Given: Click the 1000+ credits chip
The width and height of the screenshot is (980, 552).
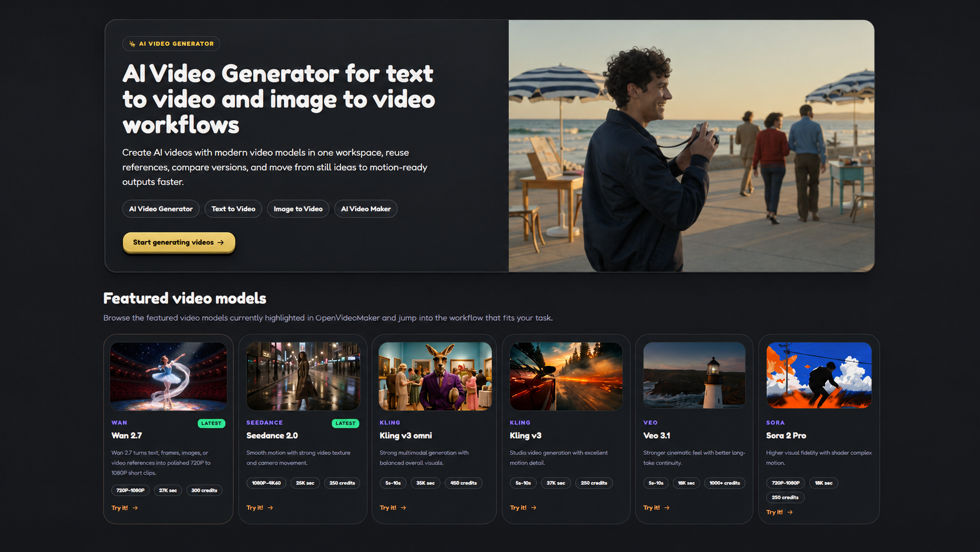Looking at the screenshot, I should click(x=724, y=483).
